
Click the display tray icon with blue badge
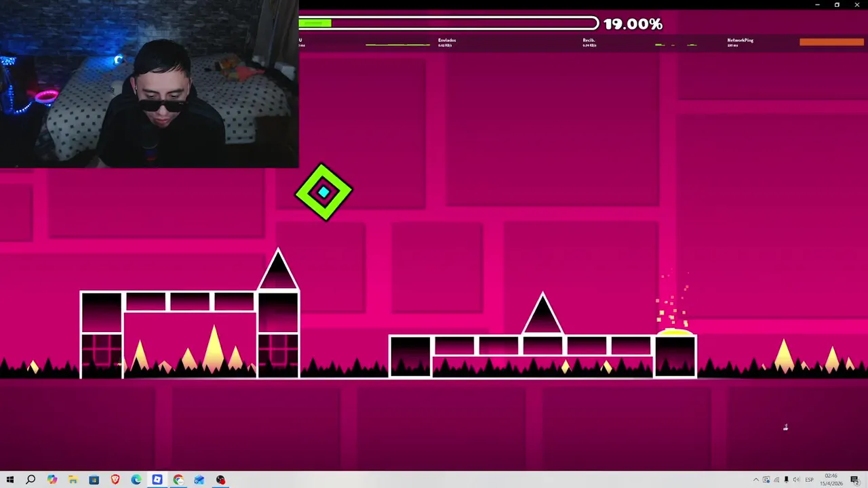point(766,480)
